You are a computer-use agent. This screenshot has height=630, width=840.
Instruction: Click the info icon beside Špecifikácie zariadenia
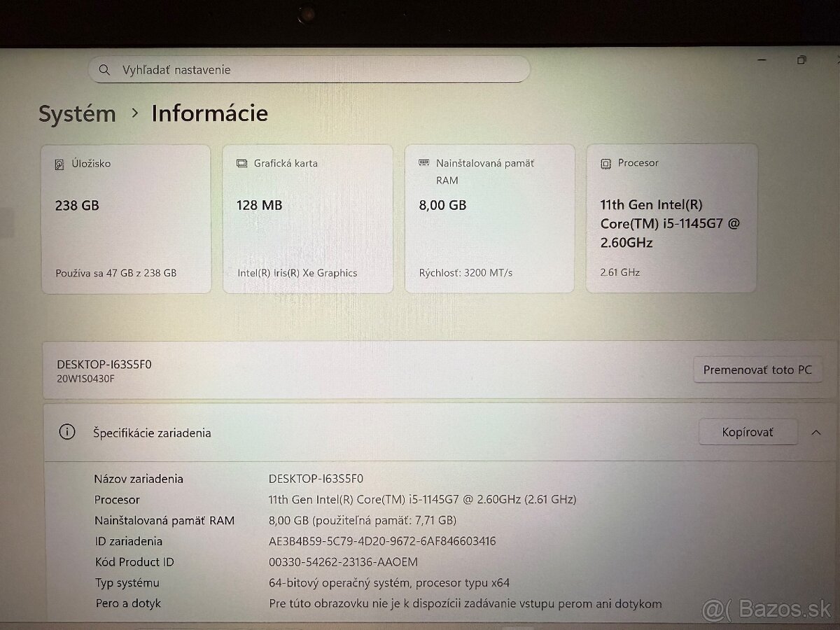(x=66, y=432)
